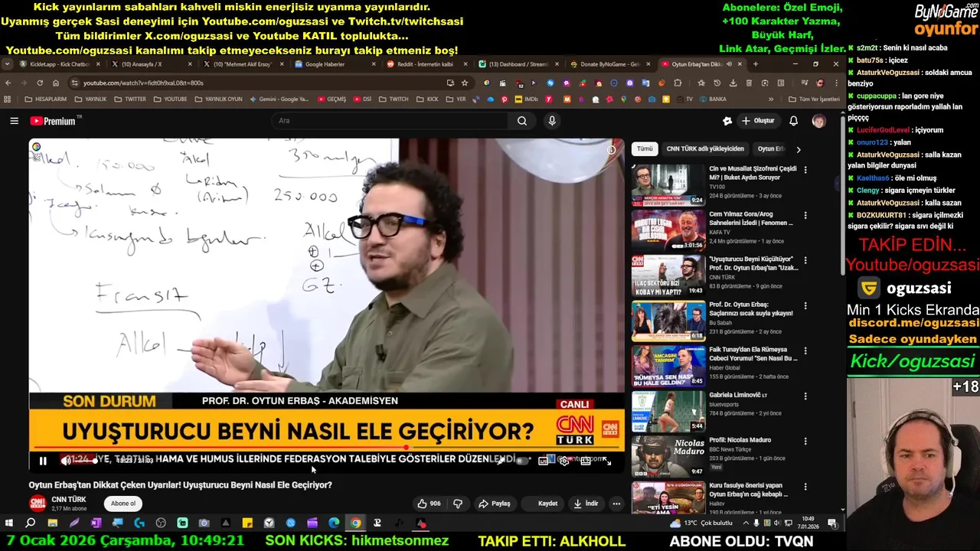Image resolution: width=980 pixels, height=551 pixels.
Task: Switch to the Kicklet.app browser tab
Action: click(x=60, y=64)
